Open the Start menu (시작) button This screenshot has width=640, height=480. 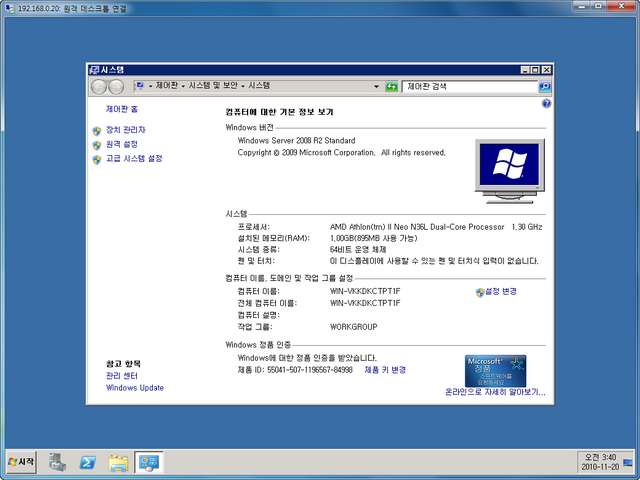(21, 462)
